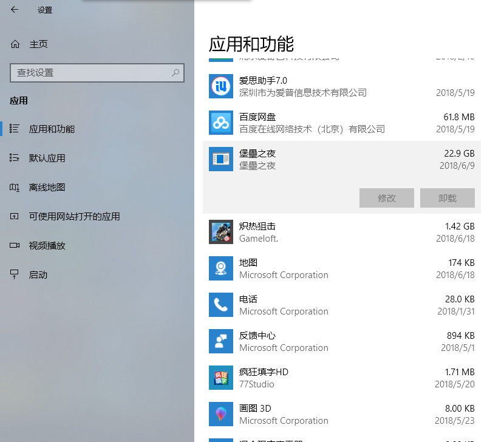
Task: Click the 22.9 GB size value
Action: click(x=459, y=154)
